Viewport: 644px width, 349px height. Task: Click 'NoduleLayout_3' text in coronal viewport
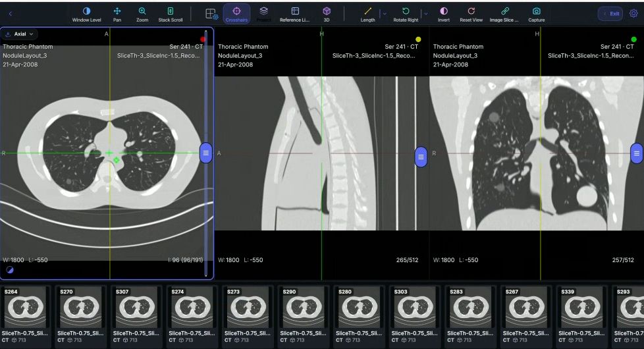(455, 56)
